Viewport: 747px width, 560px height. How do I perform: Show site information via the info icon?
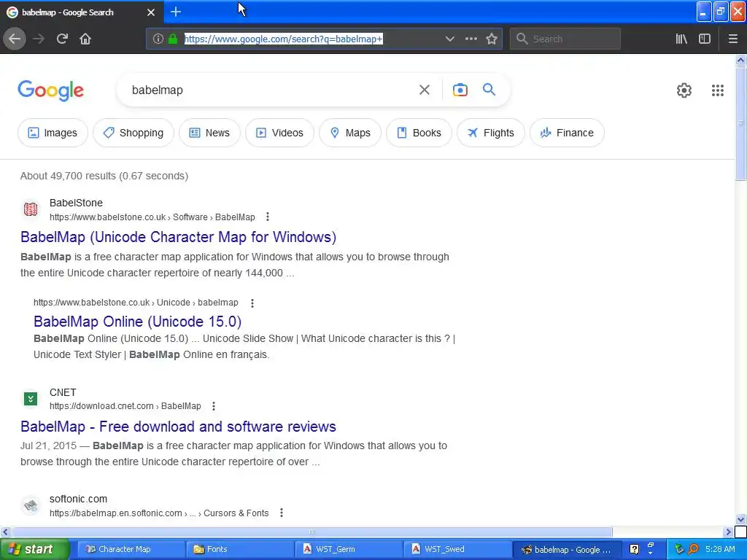[158, 39]
